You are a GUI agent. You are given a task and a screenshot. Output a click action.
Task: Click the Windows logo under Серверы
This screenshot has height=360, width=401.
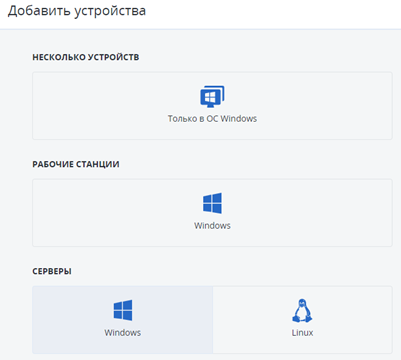(x=123, y=310)
